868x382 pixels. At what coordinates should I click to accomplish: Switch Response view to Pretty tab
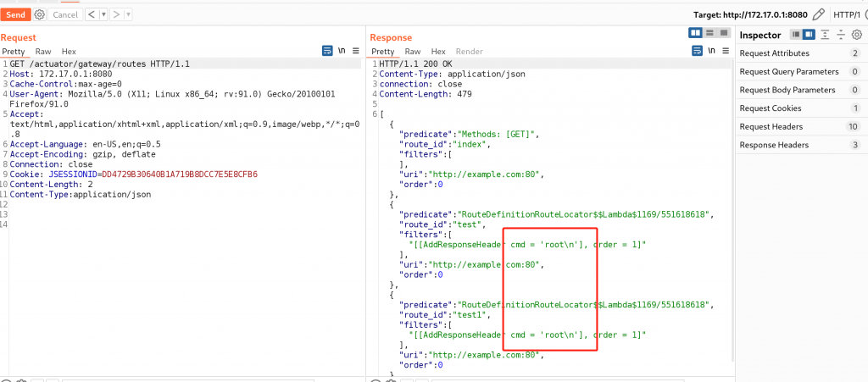point(382,52)
